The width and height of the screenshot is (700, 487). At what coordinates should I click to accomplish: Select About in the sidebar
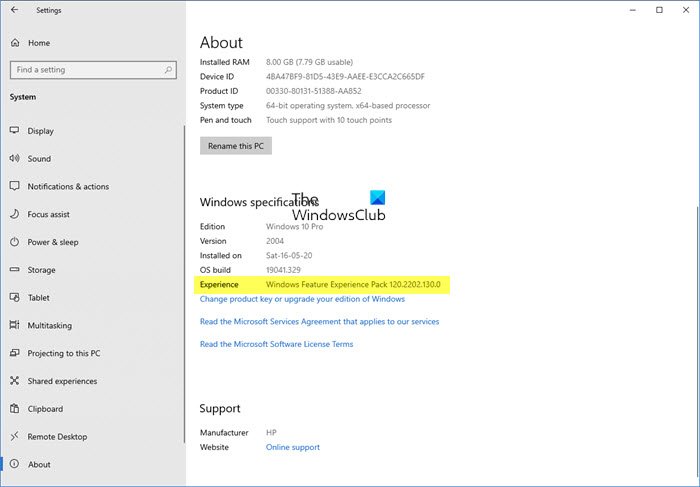93,464
